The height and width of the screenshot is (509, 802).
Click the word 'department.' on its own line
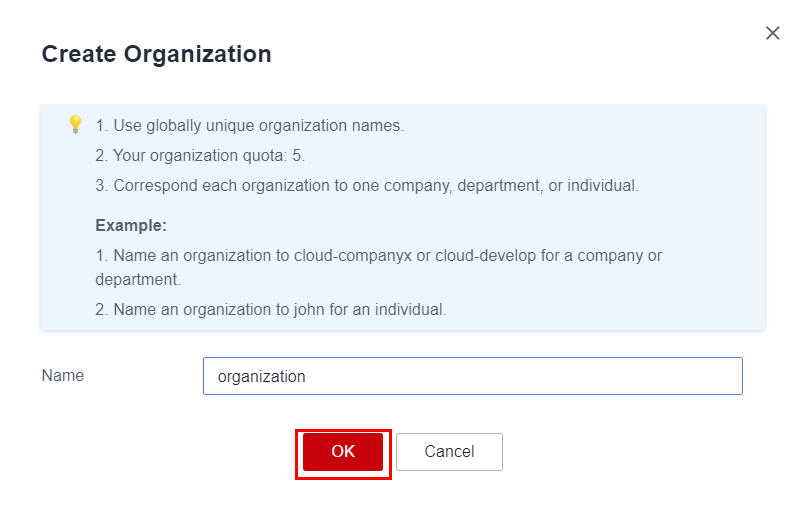click(x=138, y=280)
